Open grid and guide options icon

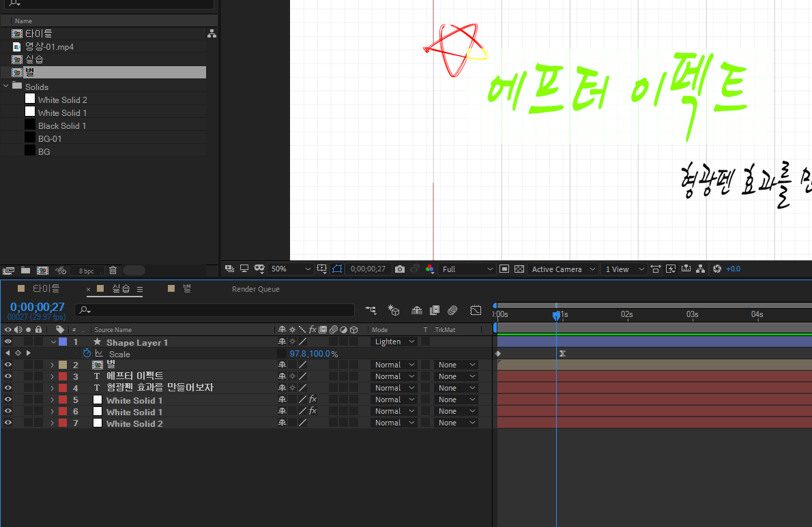pos(321,269)
